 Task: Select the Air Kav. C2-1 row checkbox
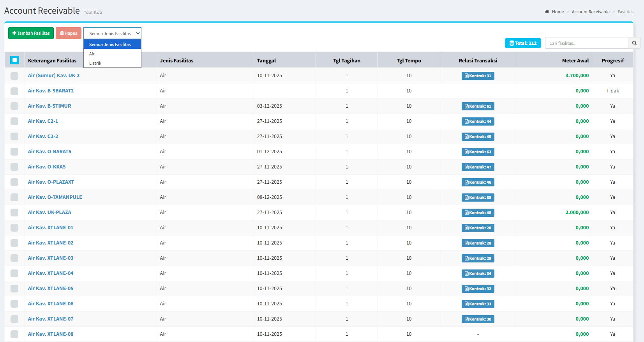[x=14, y=121]
